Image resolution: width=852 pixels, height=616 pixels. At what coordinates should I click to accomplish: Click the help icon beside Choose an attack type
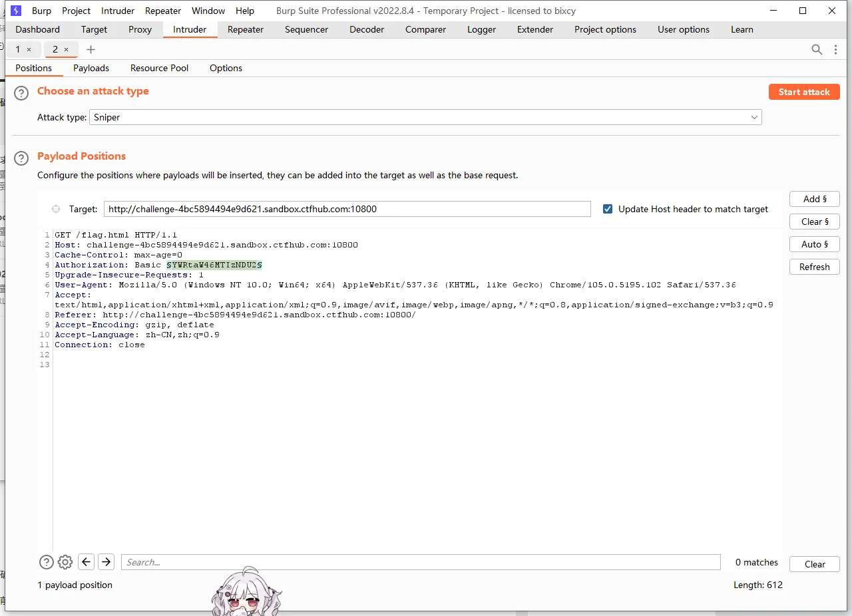[21, 93]
